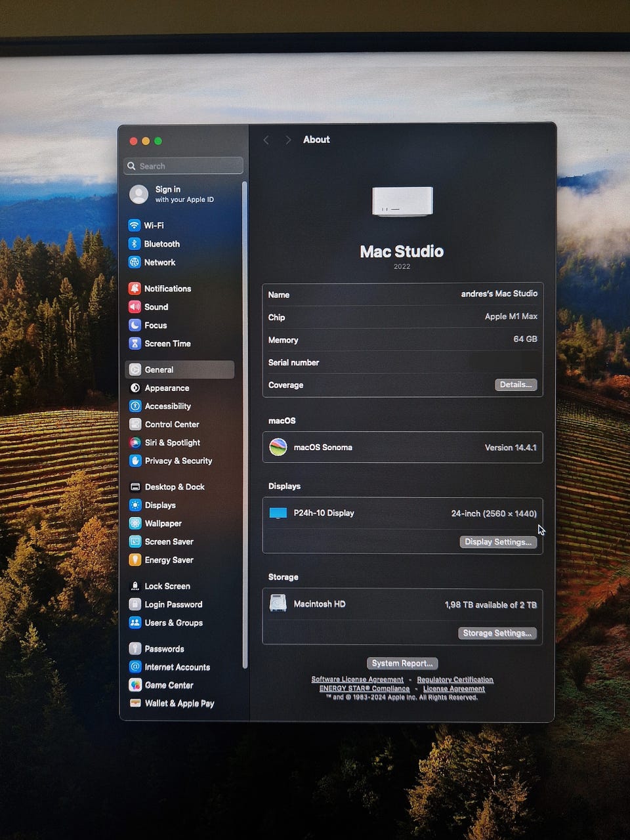630x840 pixels.
Task: Click the user avatar icon
Action: point(138,194)
